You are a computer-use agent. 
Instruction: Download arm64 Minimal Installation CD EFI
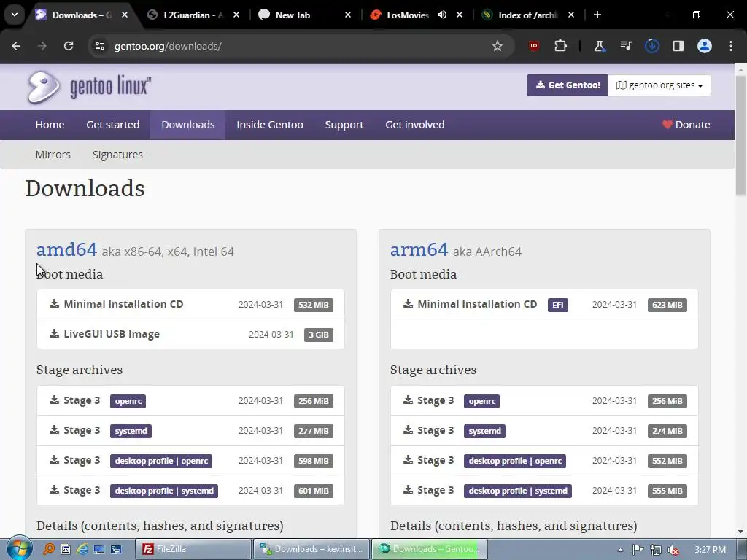tap(544, 304)
